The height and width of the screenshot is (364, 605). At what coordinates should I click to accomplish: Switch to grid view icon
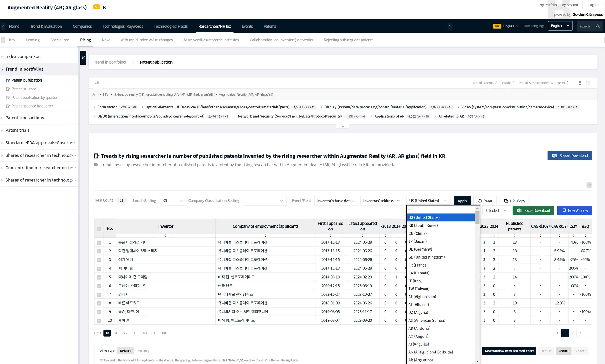[x=579, y=83]
